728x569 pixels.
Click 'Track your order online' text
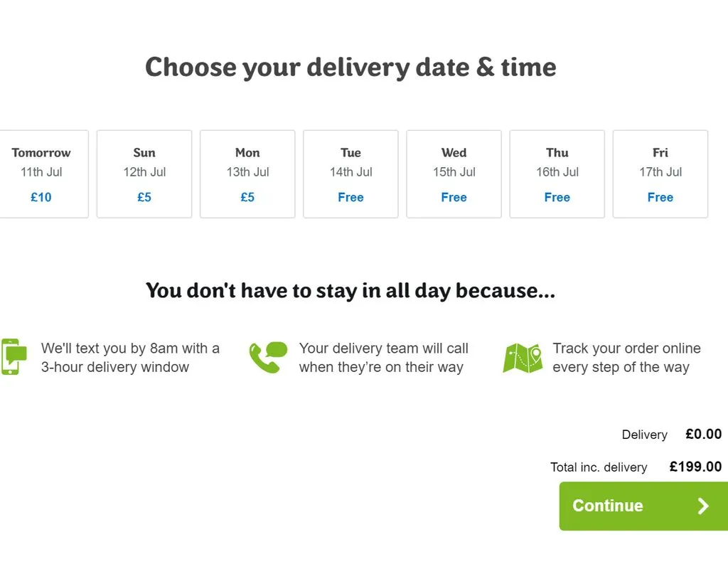click(x=626, y=349)
